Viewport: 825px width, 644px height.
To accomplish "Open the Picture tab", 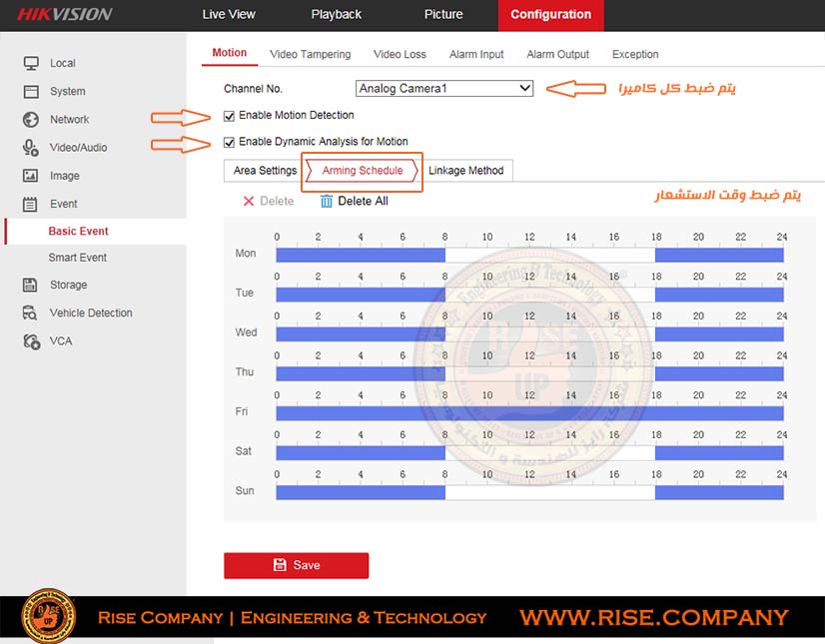I will pos(443,14).
